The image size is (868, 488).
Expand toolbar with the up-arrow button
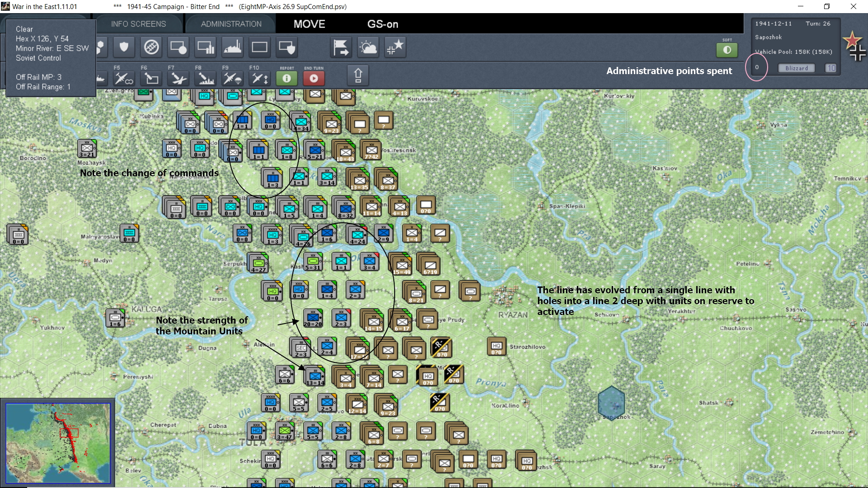pos(358,75)
